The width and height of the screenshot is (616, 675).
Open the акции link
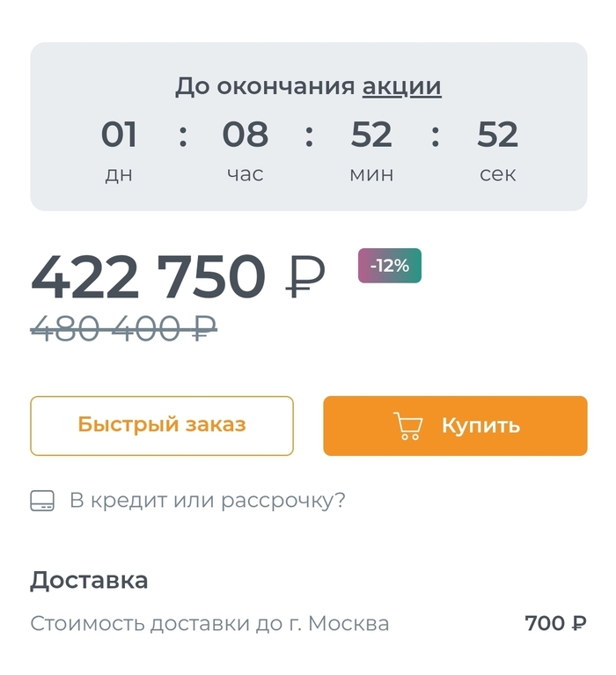tap(402, 86)
